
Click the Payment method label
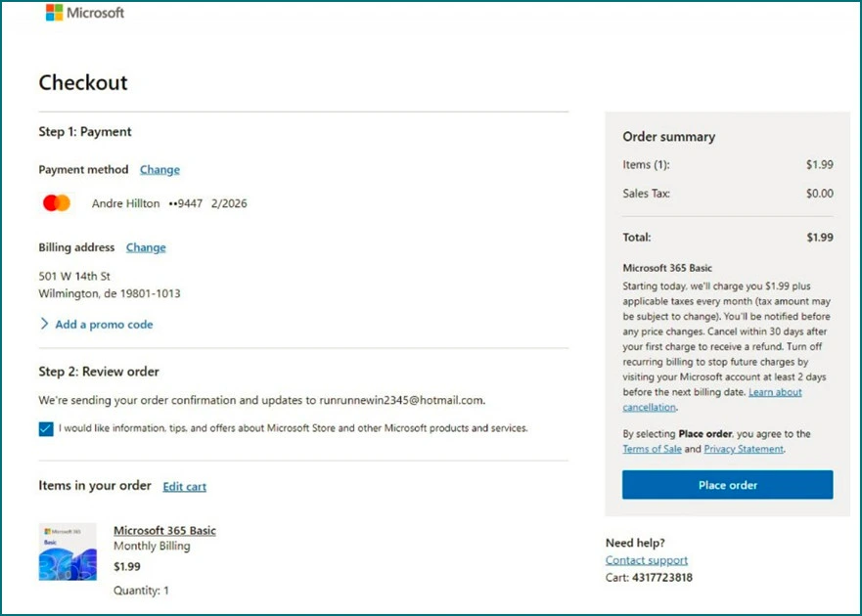pos(83,170)
